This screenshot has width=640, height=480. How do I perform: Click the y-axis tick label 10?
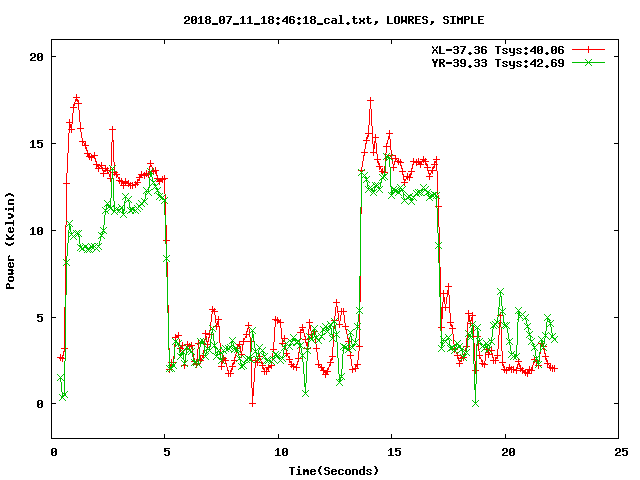36,231
